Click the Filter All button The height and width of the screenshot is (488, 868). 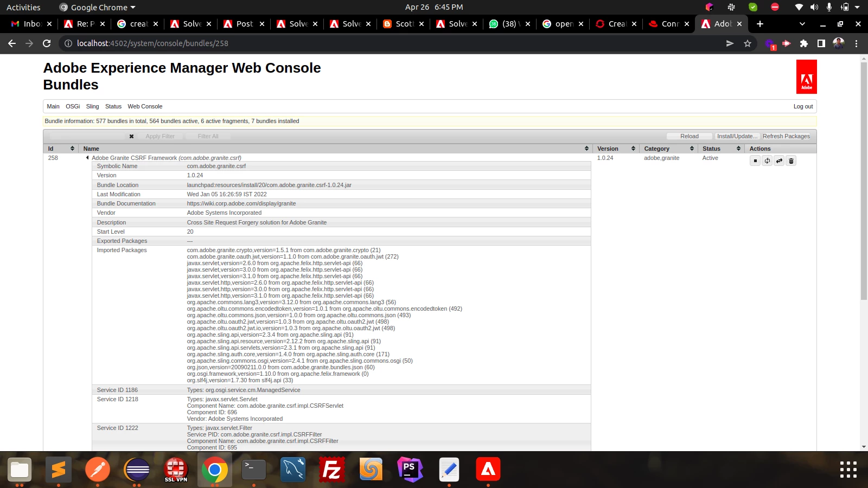[x=208, y=137]
